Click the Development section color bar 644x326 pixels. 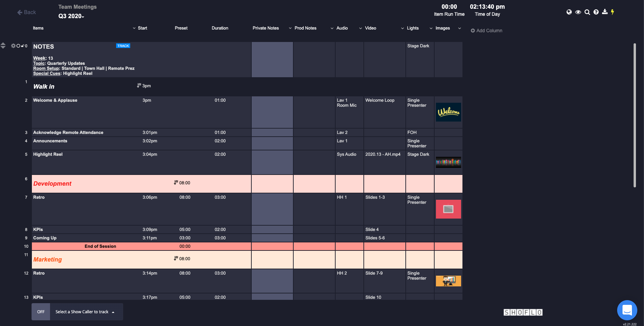[x=141, y=184]
